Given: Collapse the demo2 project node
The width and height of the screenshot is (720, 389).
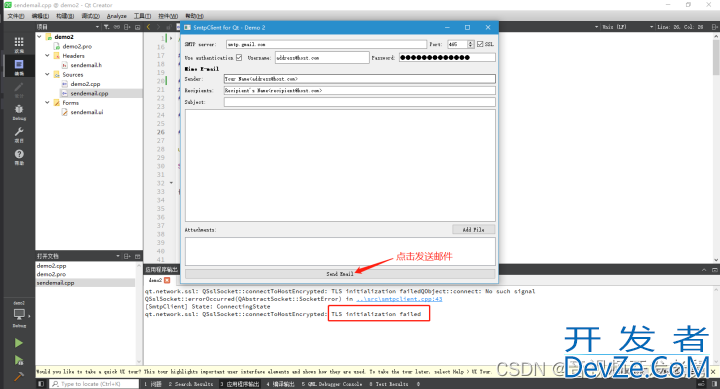Looking at the screenshot, I should 39,36.
